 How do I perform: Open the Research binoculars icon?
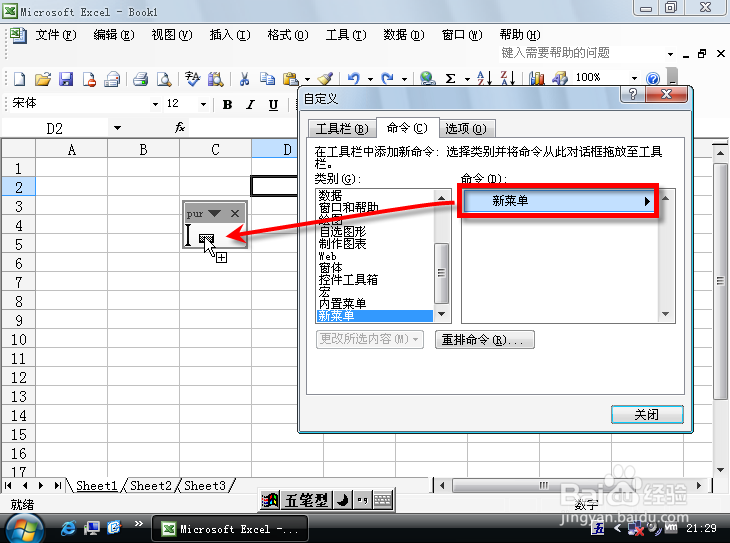(215, 79)
